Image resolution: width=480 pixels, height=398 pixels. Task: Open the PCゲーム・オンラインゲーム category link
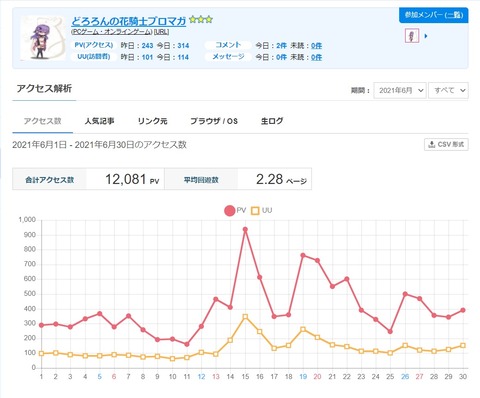(x=112, y=32)
